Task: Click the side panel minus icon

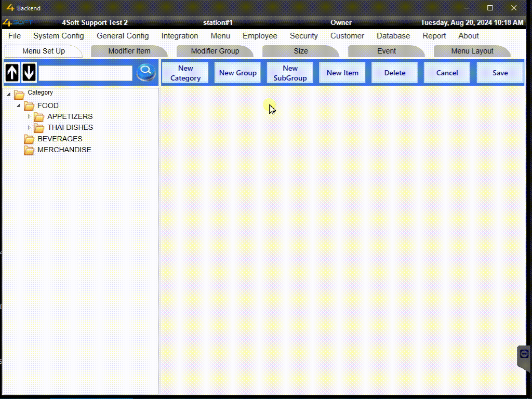Action: 524,354
